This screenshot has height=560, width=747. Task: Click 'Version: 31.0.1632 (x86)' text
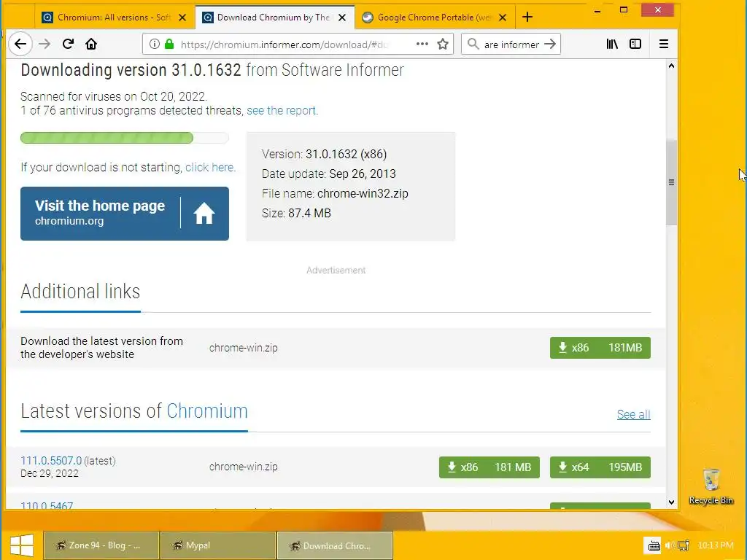[324, 154]
